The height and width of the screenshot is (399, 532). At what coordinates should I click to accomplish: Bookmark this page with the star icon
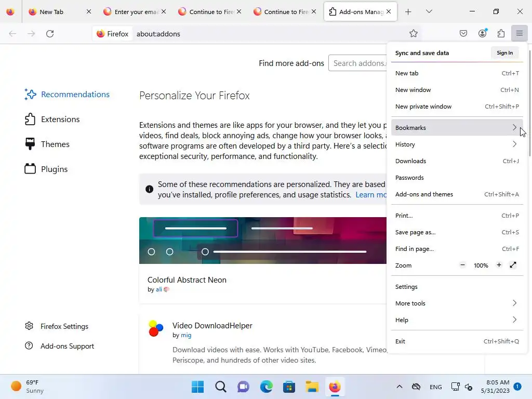[413, 33]
